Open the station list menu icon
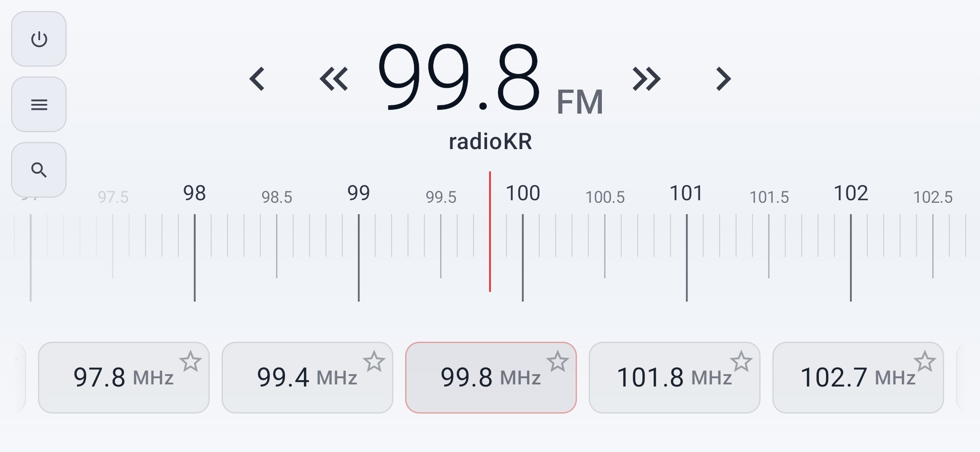The height and width of the screenshot is (452, 980). [x=39, y=104]
